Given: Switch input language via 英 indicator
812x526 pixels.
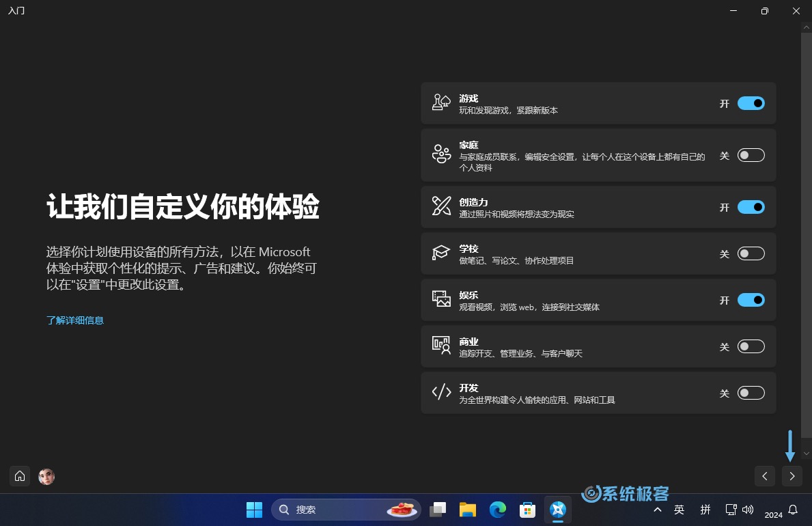Looking at the screenshot, I should [679, 509].
